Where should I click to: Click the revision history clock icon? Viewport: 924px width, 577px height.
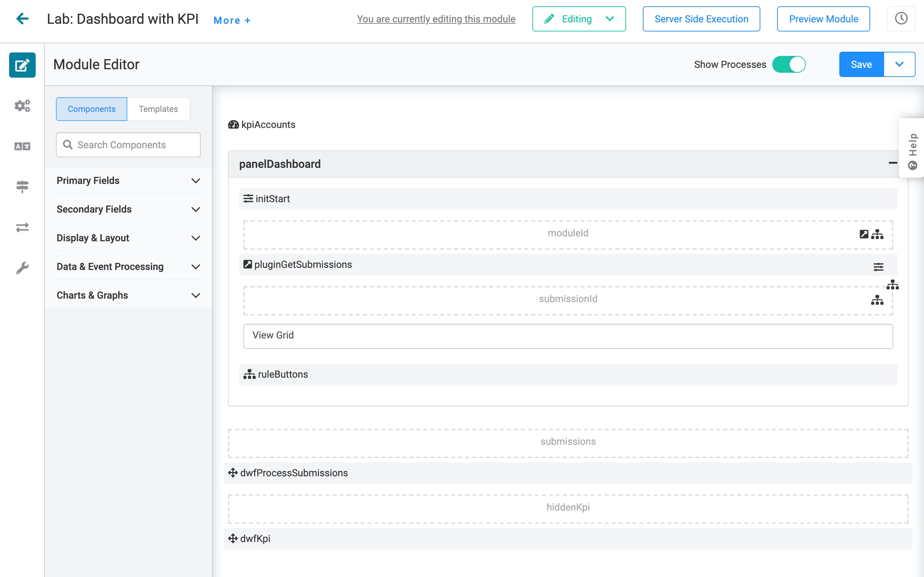[901, 18]
